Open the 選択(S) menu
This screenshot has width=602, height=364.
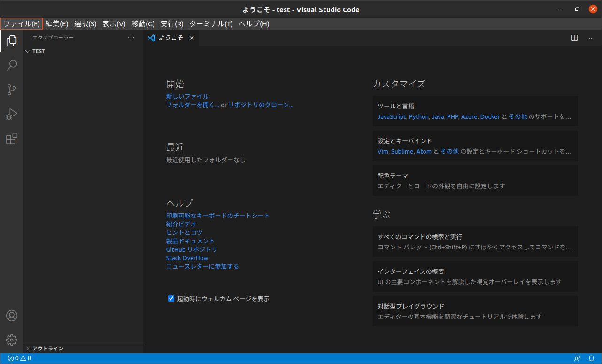(85, 24)
